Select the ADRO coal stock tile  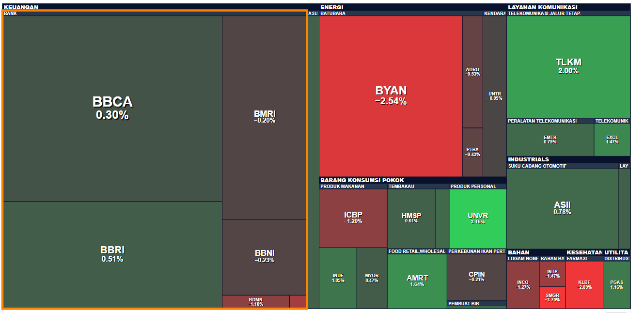pyautogui.click(x=472, y=72)
